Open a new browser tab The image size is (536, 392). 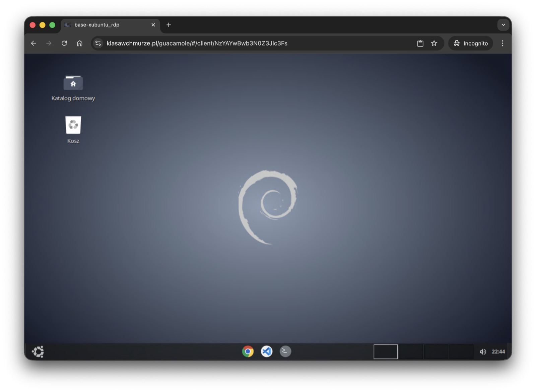[169, 25]
